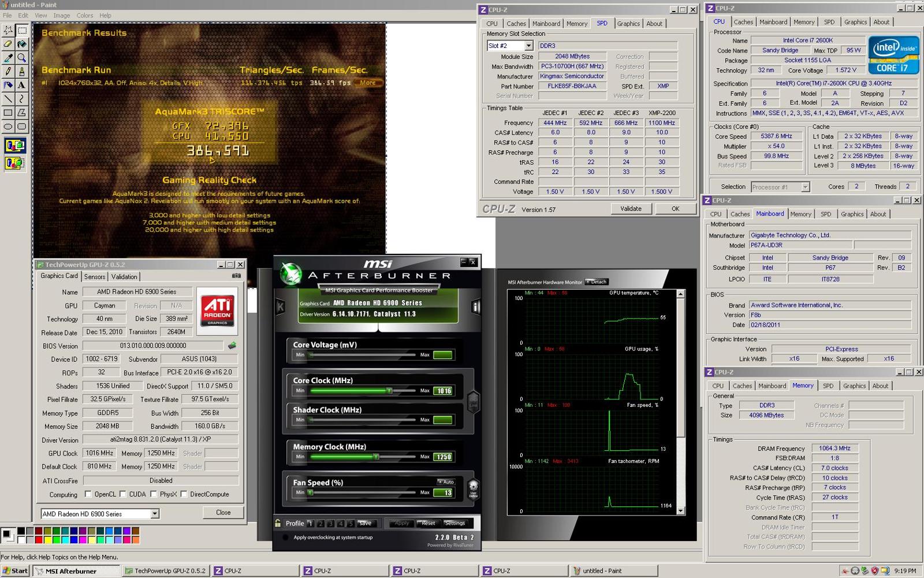924x578 pixels.
Task: Select the Airbrush spray can tool
Action: (8, 85)
